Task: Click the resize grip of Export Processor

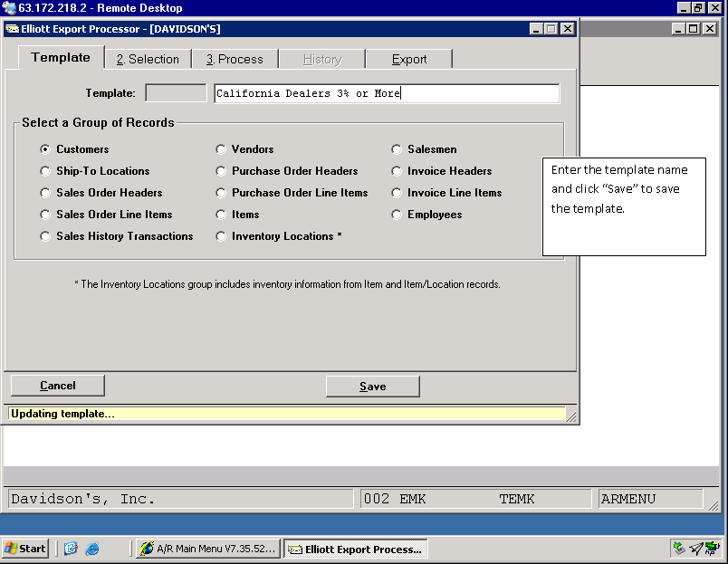Action: pyautogui.click(x=571, y=416)
